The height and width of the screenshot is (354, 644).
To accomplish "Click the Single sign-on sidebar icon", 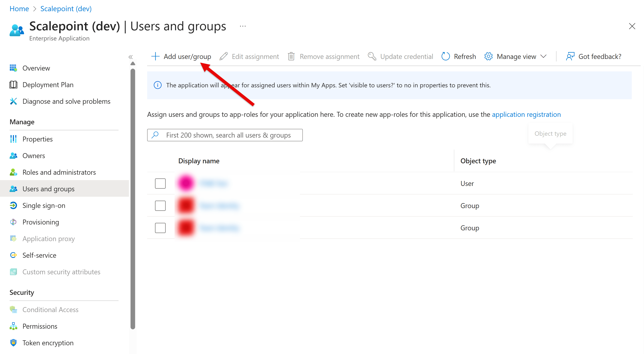I will (13, 205).
